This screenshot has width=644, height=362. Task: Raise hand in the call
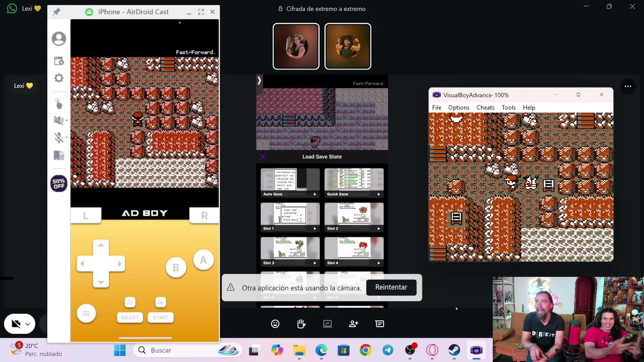(301, 324)
